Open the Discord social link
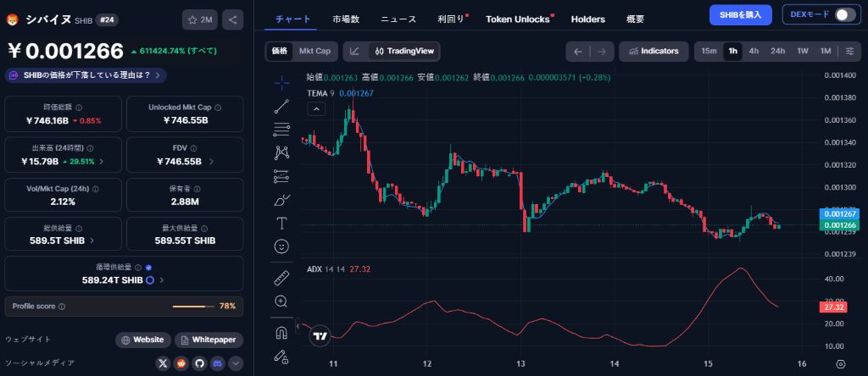Screen dimensions: 868x376 click(x=218, y=363)
